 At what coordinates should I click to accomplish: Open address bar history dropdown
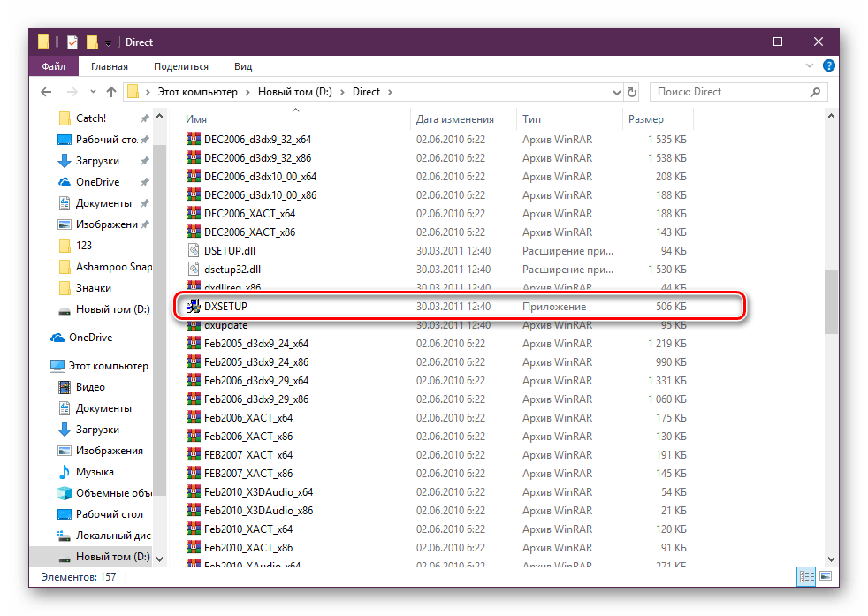[616, 93]
